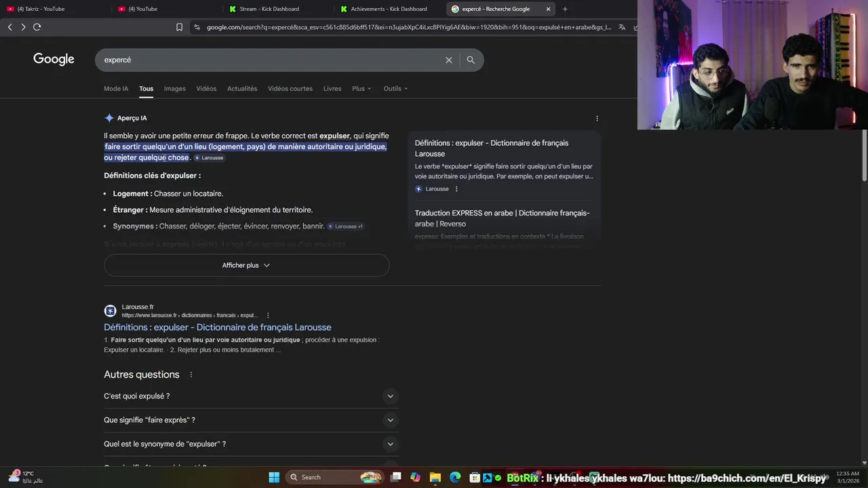This screenshot has width=868, height=488.
Task: Click into the Google search box
Action: tap(271, 60)
